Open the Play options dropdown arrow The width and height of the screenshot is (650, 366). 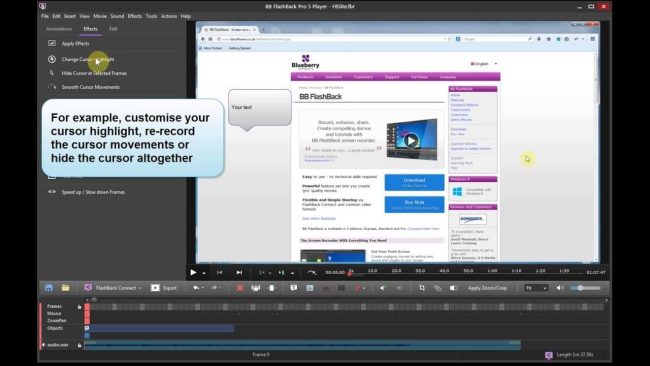pyautogui.click(x=204, y=273)
